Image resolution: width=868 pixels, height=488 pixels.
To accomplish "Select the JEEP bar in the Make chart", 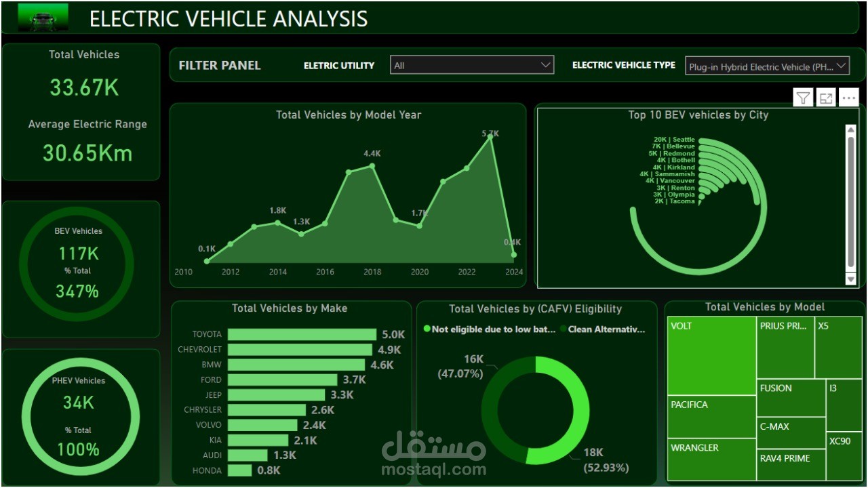I will click(276, 394).
